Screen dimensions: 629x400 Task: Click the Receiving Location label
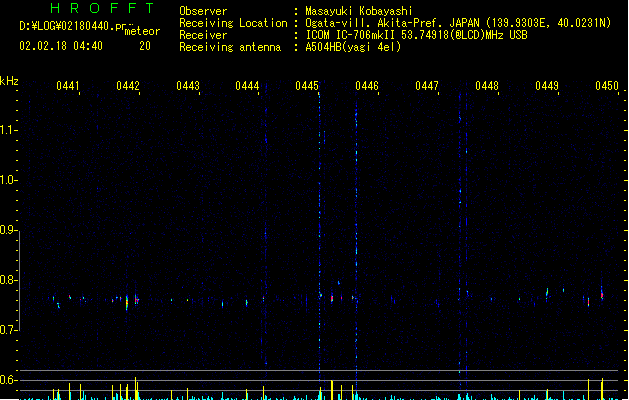233,23
